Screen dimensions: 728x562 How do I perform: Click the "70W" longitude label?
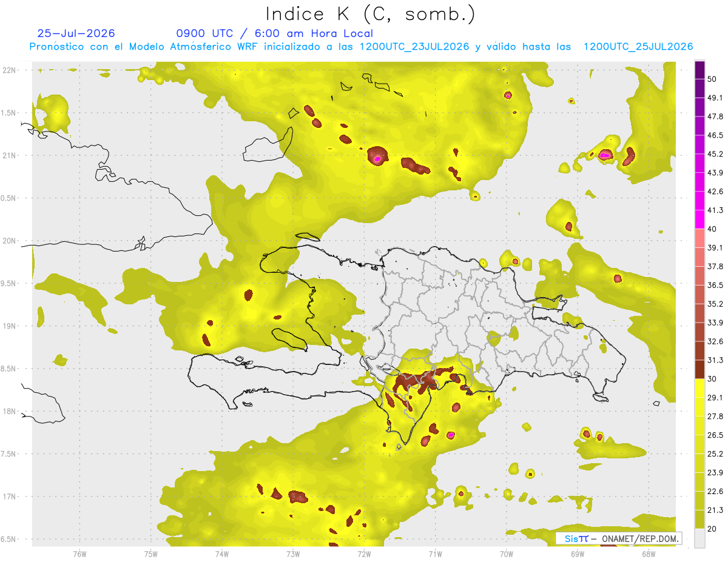pos(507,554)
